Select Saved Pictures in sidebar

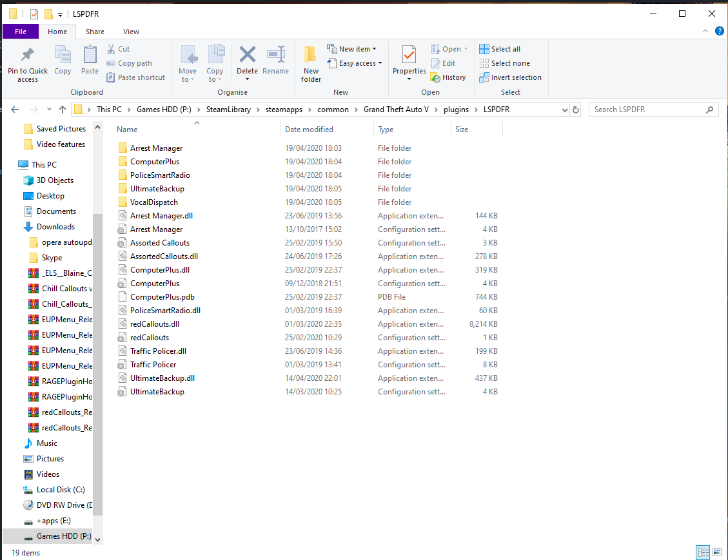[x=61, y=129]
